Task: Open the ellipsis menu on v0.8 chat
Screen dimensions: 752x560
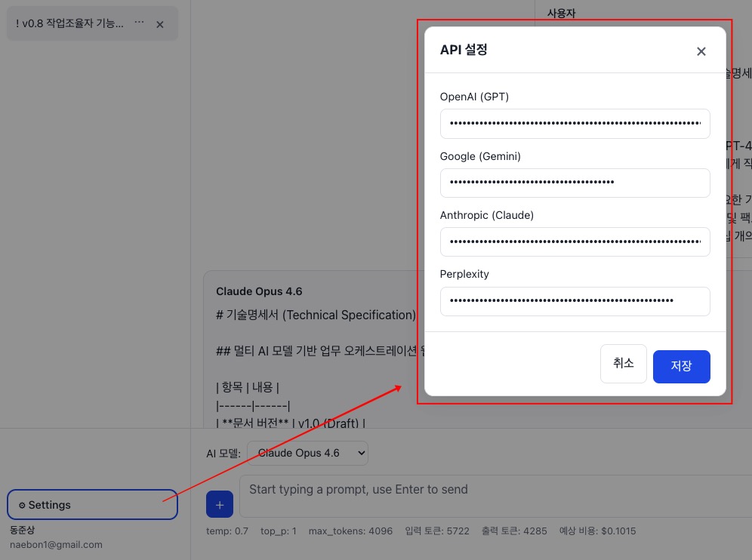Action: tap(139, 23)
